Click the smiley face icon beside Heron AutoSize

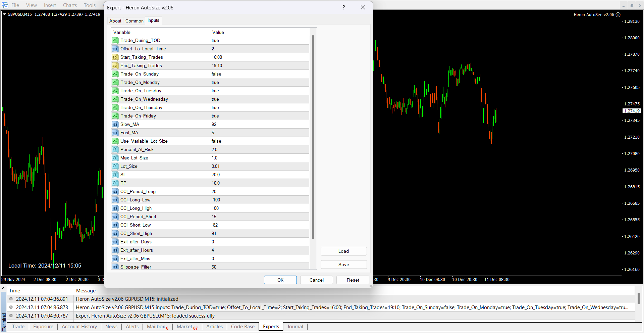click(x=618, y=15)
